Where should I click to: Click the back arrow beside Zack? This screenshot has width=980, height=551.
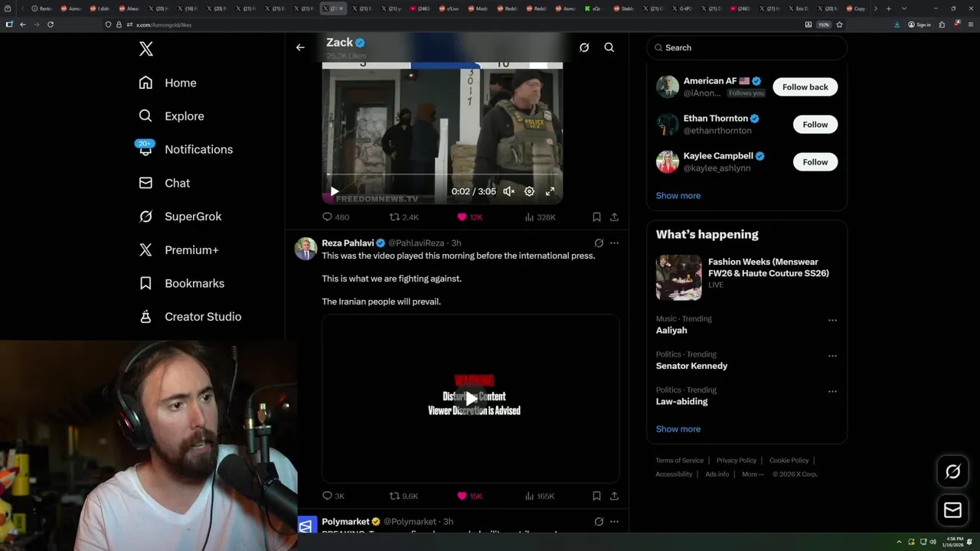(x=300, y=47)
